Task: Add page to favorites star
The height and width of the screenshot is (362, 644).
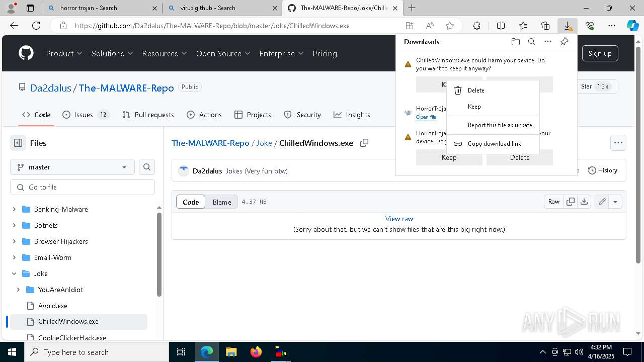Action: [450, 26]
